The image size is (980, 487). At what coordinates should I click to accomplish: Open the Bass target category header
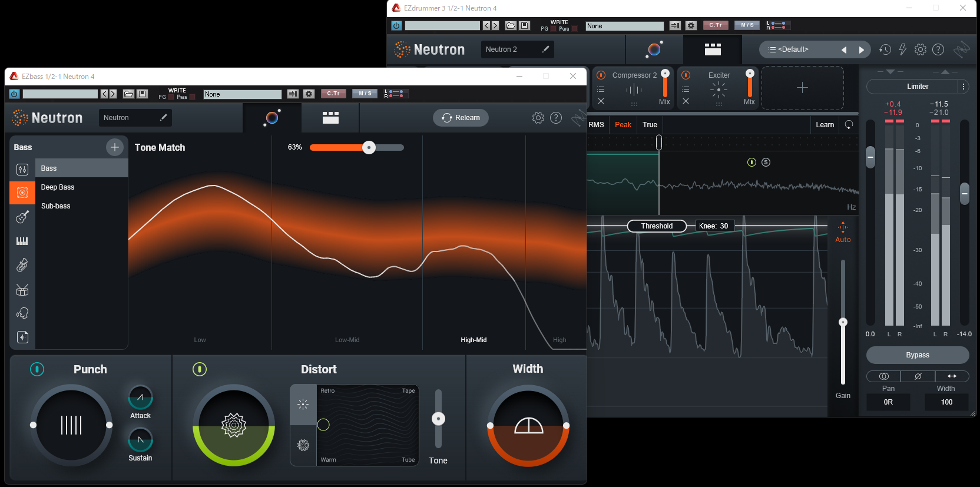click(23, 147)
